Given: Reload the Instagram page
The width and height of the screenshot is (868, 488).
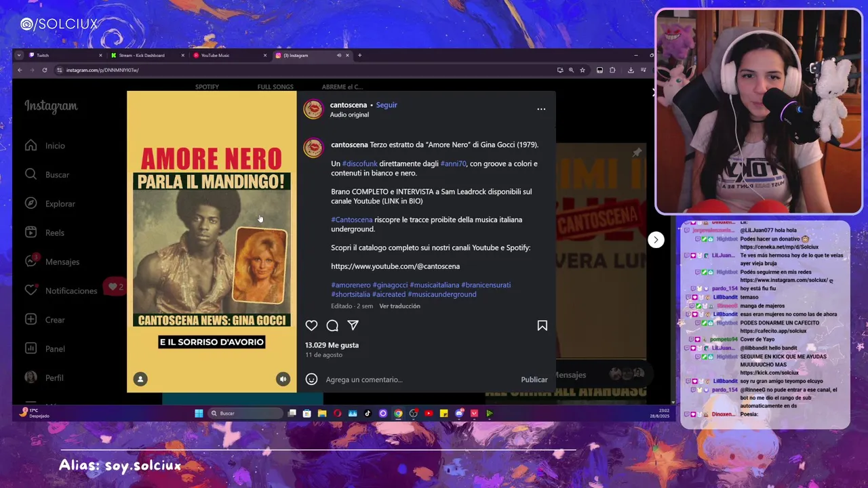Looking at the screenshot, I should (45, 70).
